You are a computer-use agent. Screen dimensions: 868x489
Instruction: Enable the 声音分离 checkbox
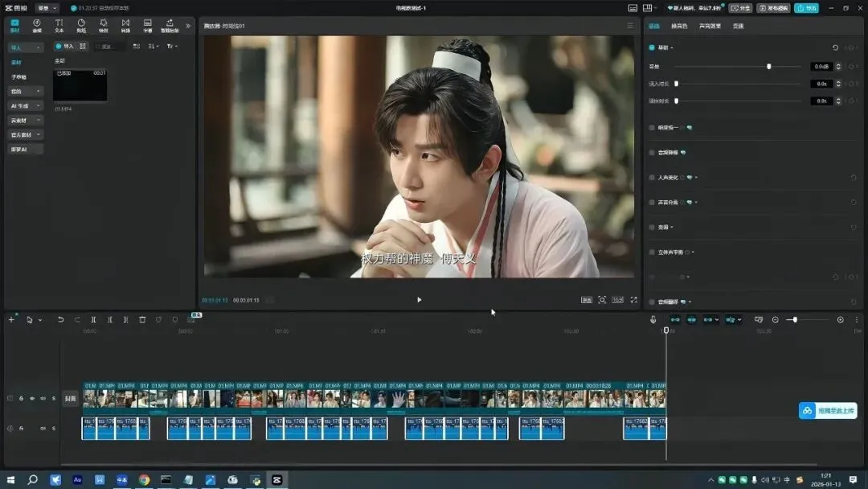652,202
